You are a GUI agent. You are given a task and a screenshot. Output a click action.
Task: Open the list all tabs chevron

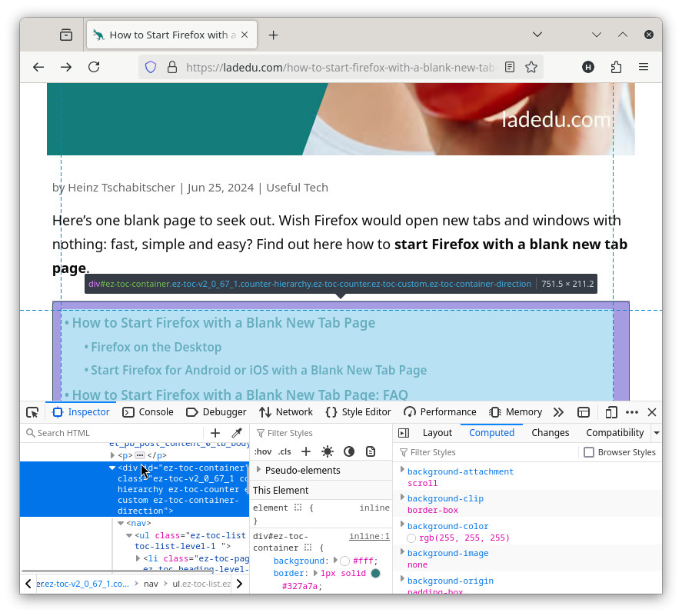[x=537, y=35]
